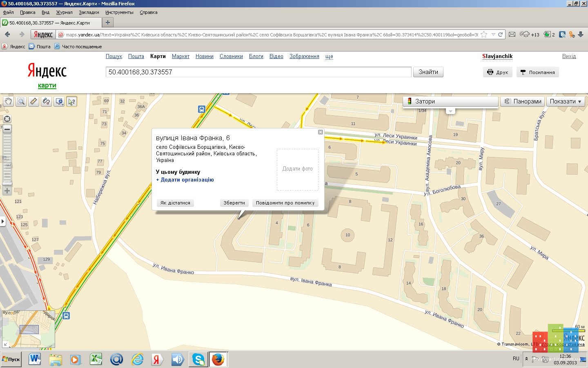Open Skype from the taskbar

coord(198,360)
